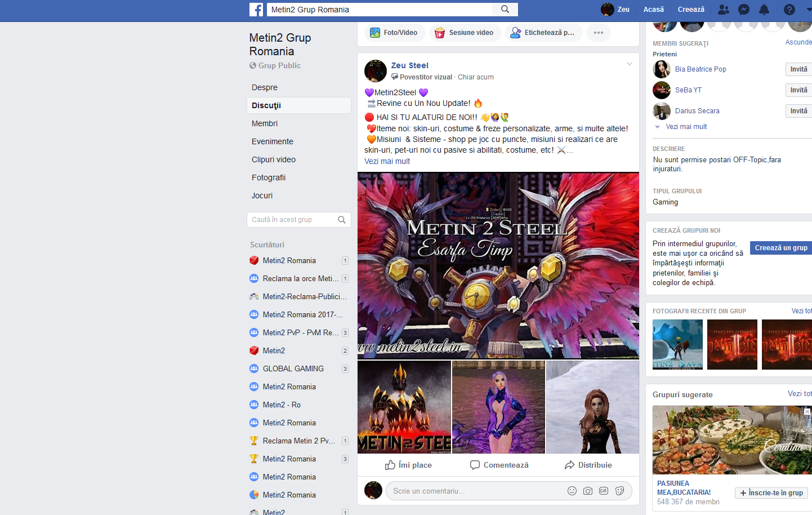Open the Creează menu in top bar
The height and width of the screenshot is (515, 812).
tap(691, 10)
